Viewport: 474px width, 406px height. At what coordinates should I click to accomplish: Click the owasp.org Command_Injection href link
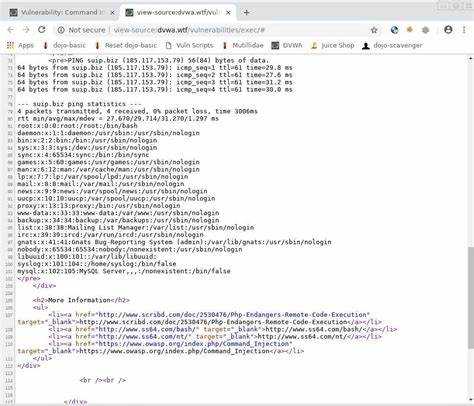coord(195,344)
